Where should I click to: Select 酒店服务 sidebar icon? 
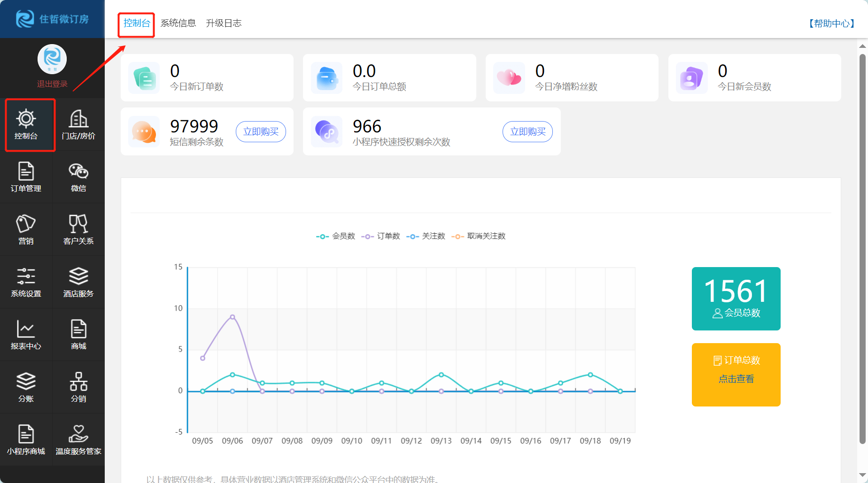pos(78,282)
